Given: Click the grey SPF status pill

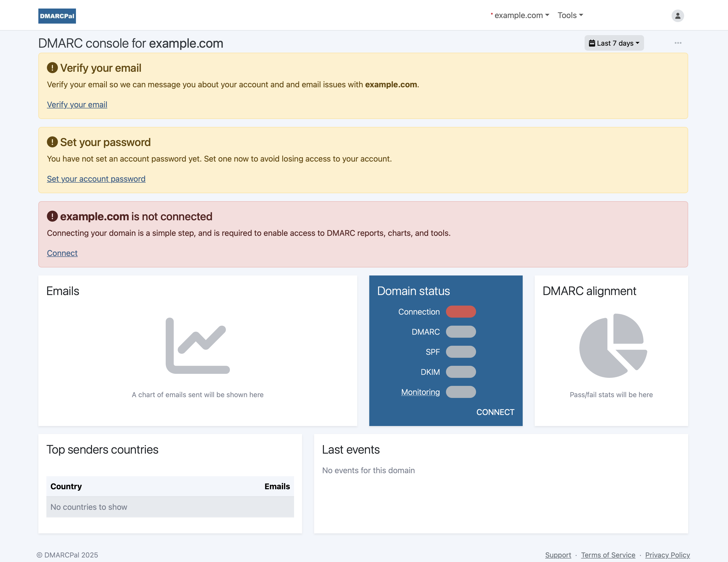Looking at the screenshot, I should pyautogui.click(x=461, y=352).
